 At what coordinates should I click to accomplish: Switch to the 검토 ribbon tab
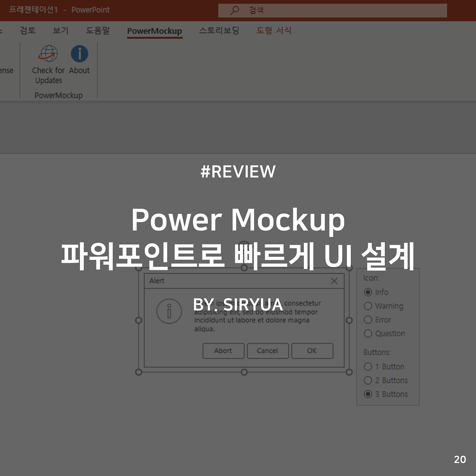[x=28, y=30]
